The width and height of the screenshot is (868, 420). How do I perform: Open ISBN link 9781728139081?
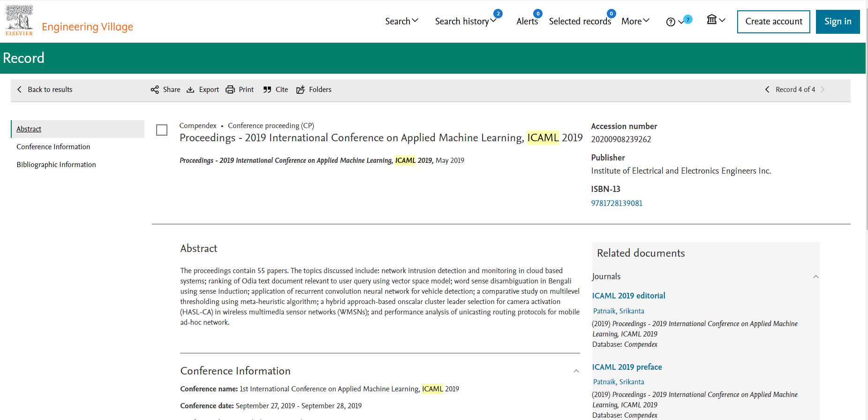click(617, 203)
